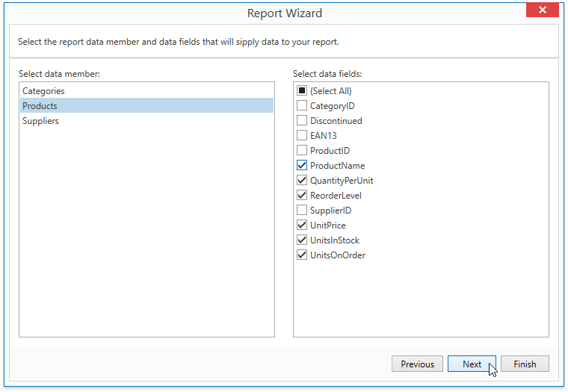Choose the Products data member
Image resolution: width=568 pixels, height=392 pixels.
pyautogui.click(x=146, y=105)
